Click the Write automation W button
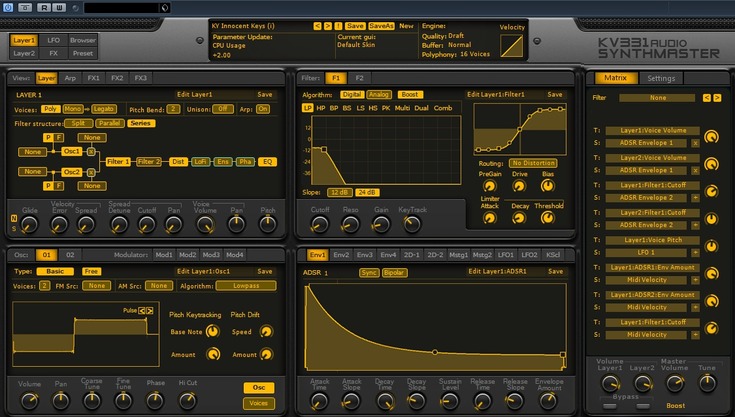This screenshot has width=735, height=417. 60,7
